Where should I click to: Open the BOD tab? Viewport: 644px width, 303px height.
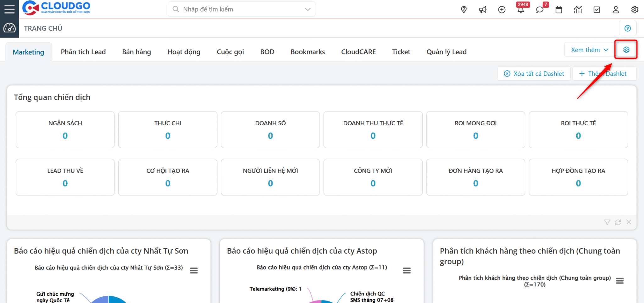(x=267, y=52)
